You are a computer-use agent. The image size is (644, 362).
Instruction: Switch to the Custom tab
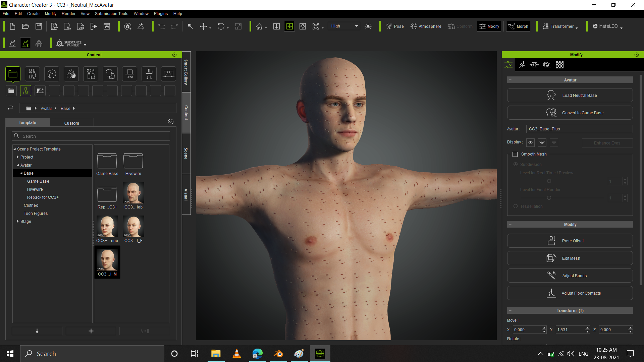(x=72, y=123)
